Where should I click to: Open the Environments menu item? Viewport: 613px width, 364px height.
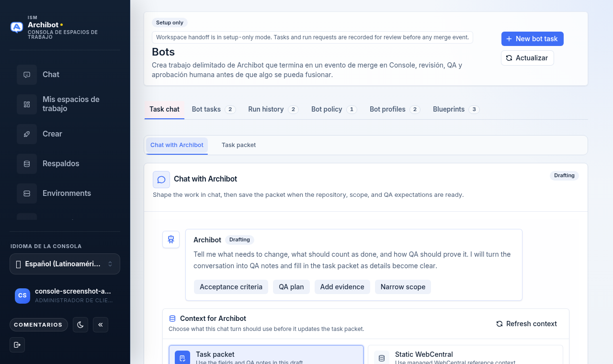pos(65,193)
